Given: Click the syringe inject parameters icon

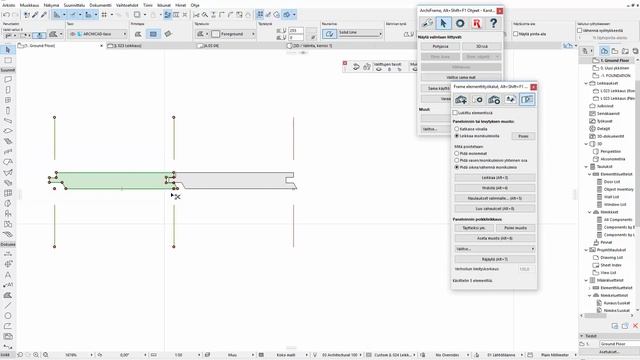Looking at the screenshot, I should click(43, 15).
